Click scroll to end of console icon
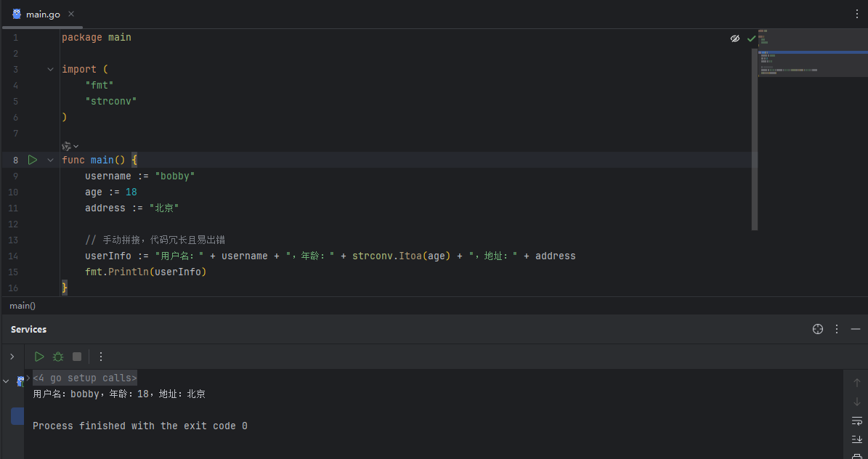The height and width of the screenshot is (459, 868). point(856,439)
